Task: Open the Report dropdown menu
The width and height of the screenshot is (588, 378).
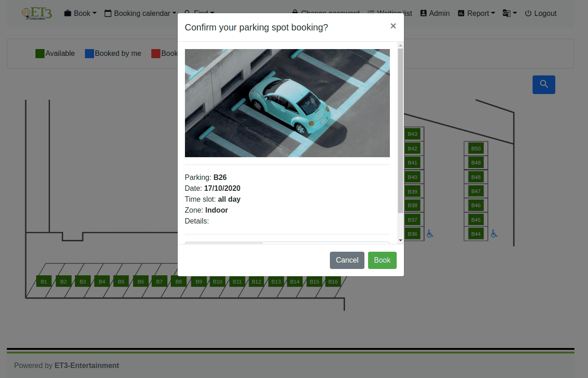Action: [x=476, y=13]
